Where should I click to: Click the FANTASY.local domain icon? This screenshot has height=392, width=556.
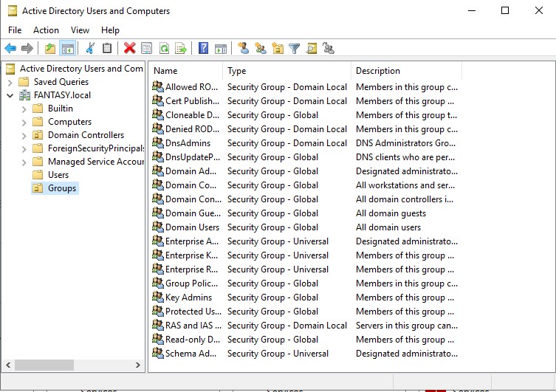tap(24, 95)
